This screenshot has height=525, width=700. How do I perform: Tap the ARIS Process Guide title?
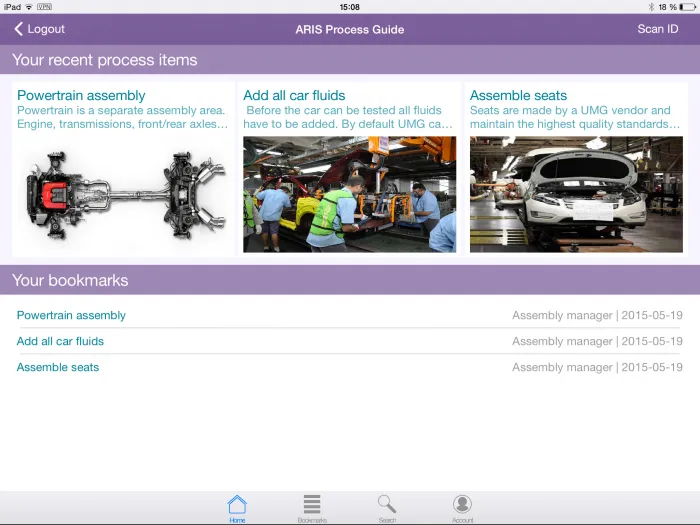[x=350, y=29]
